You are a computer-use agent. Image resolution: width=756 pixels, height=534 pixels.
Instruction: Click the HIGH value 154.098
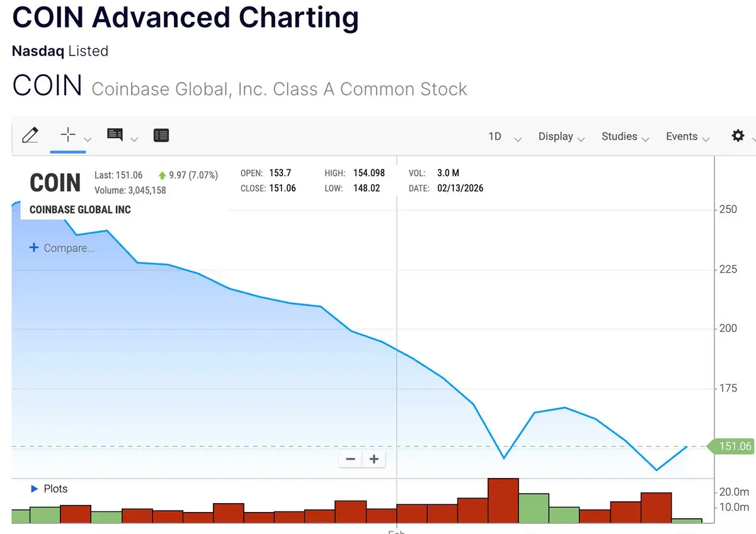[369, 173]
